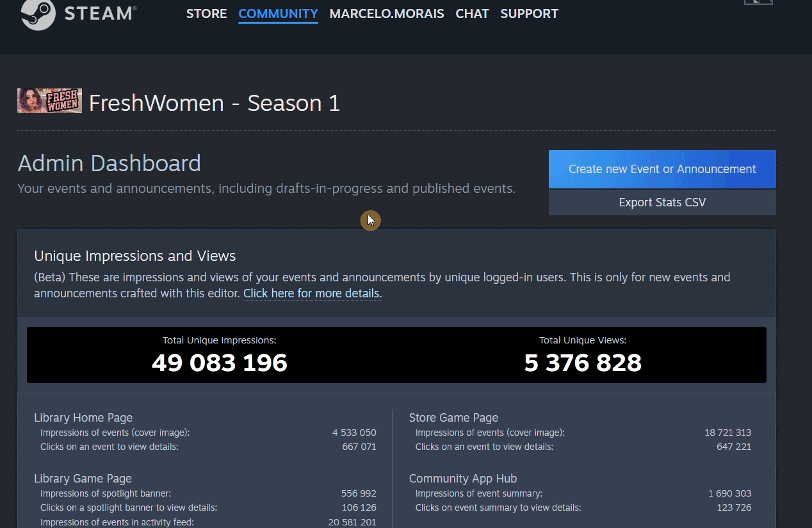Select Clicks on event summary to view details
This screenshot has width=812, height=528.
coord(498,507)
